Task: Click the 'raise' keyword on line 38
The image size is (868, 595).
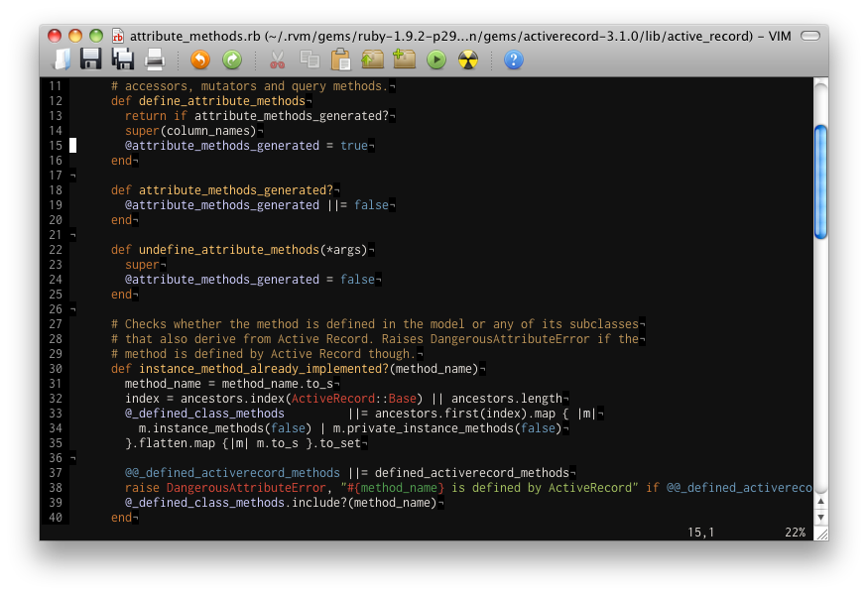Action: click(142, 488)
